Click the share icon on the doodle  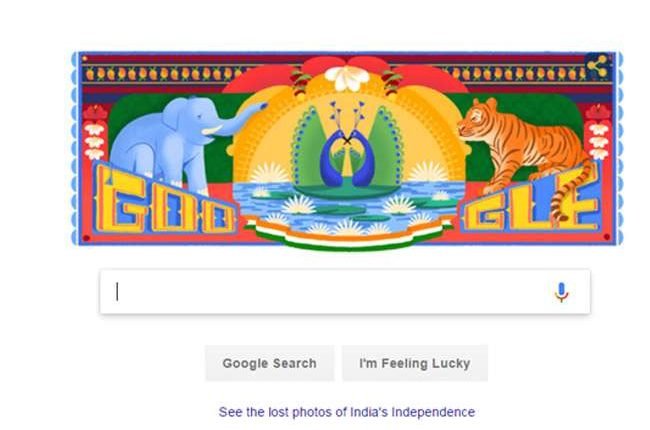597,66
